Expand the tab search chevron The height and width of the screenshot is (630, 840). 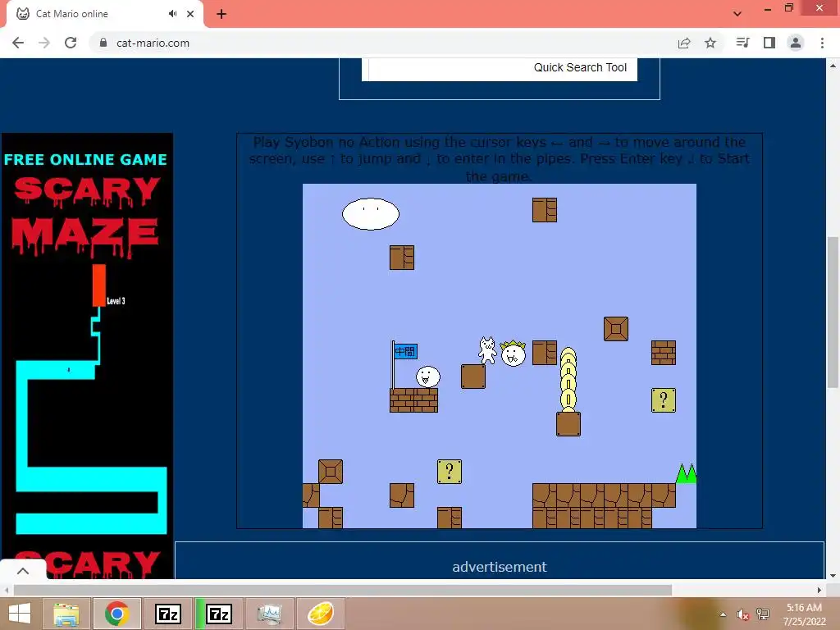point(737,14)
